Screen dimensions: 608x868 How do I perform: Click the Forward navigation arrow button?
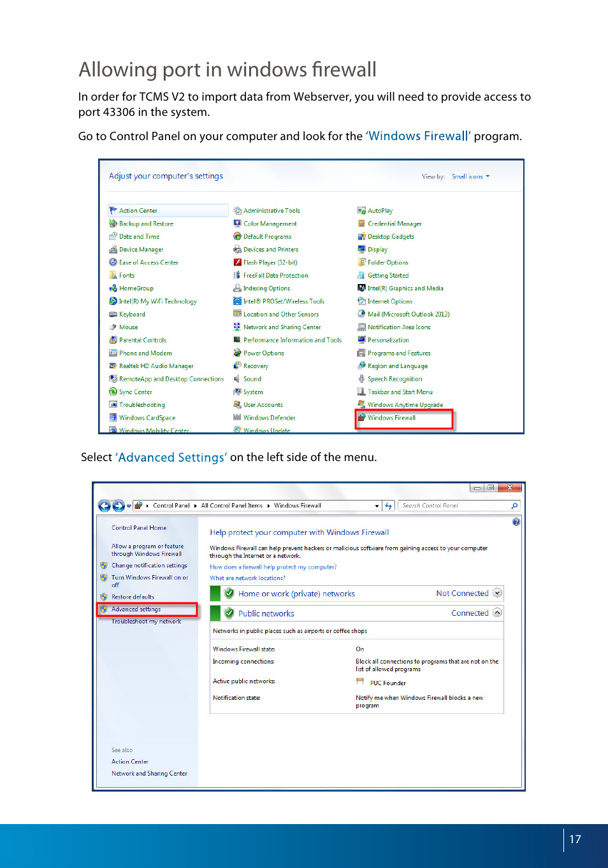pyautogui.click(x=119, y=506)
